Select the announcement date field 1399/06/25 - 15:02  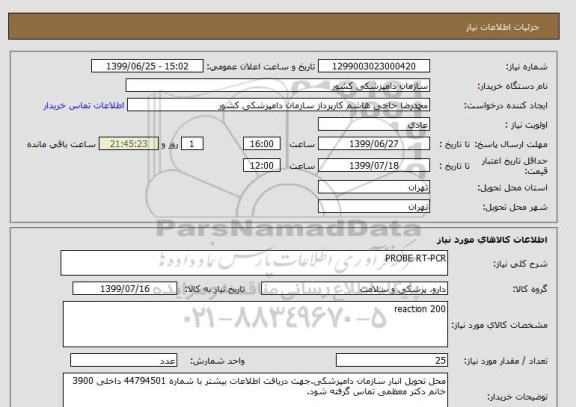click(x=147, y=66)
